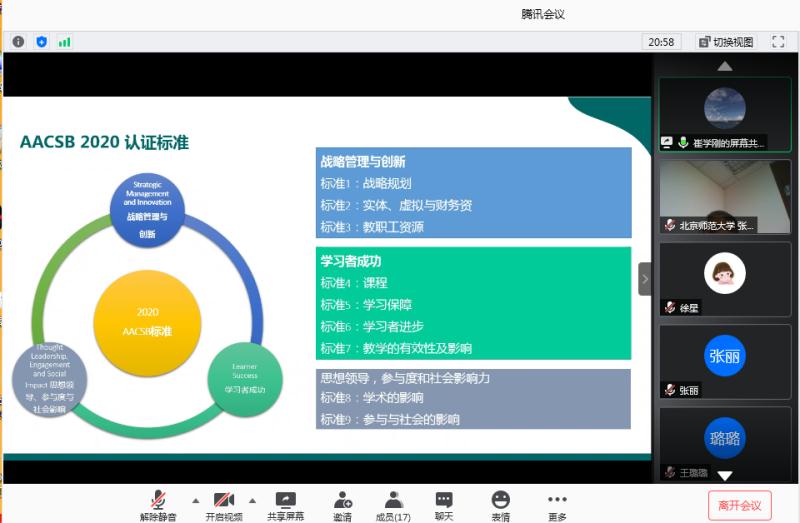Open the emoji reactions (表情) icon

[500, 500]
